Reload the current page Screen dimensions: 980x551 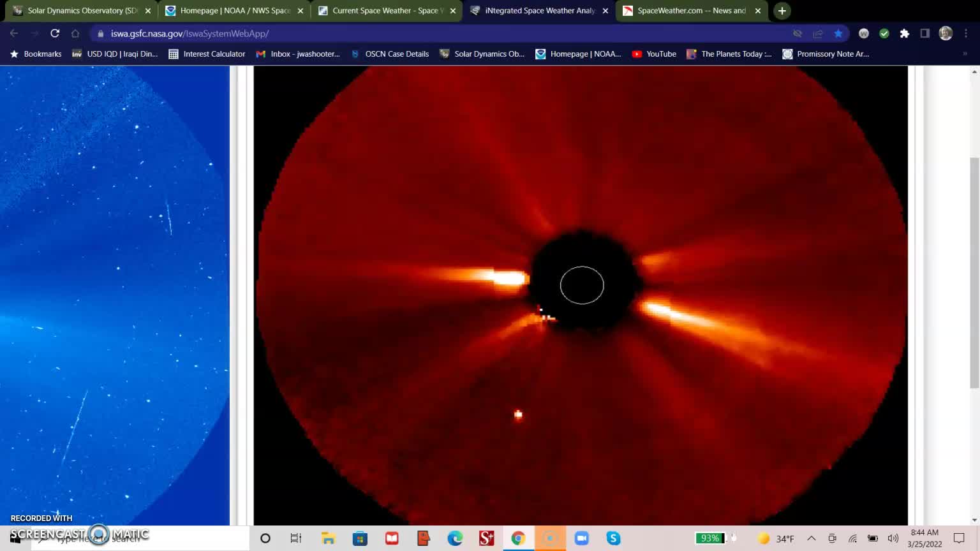[x=55, y=34]
